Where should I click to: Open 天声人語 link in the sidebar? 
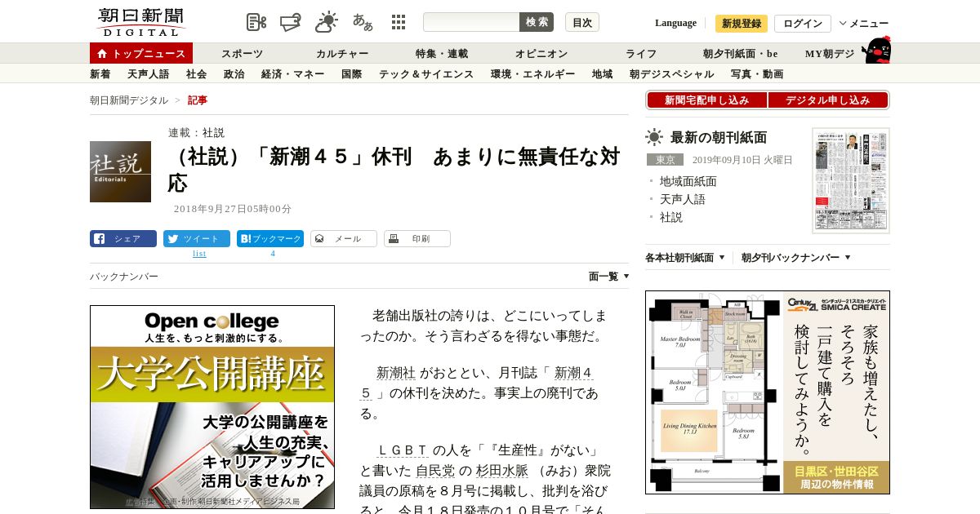683,199
